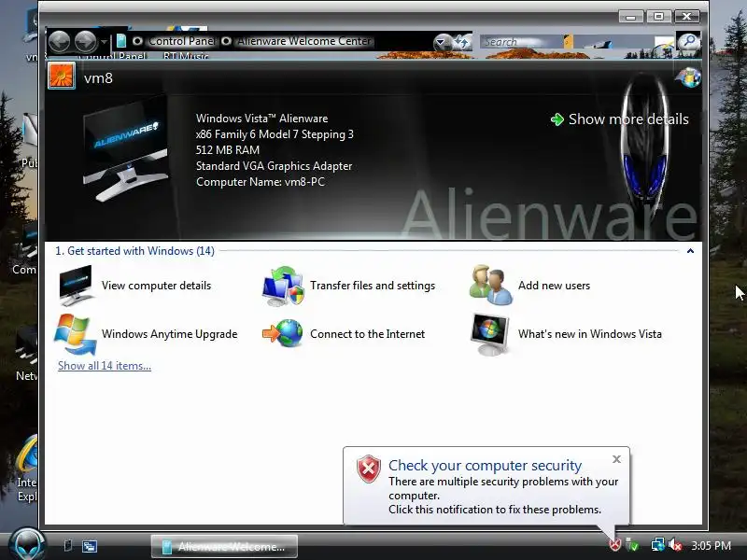The image size is (747, 560).
Task: Click the green check tray icon
Action: coord(633,544)
